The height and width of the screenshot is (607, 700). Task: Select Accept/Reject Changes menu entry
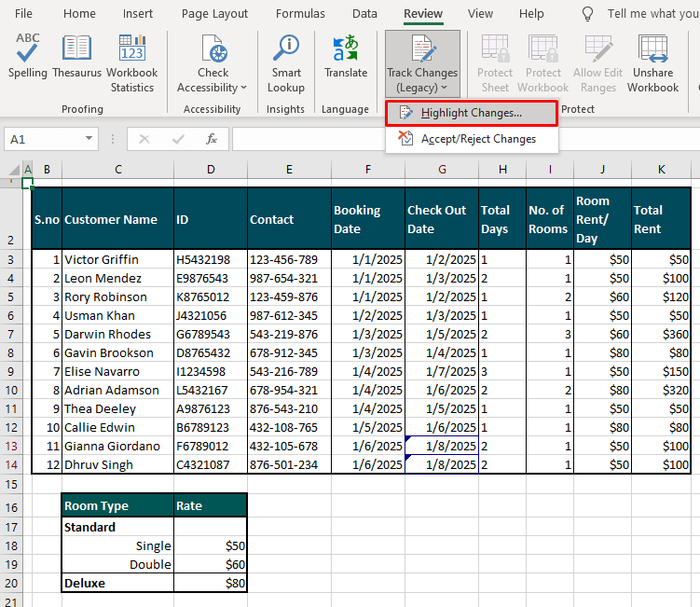[478, 139]
